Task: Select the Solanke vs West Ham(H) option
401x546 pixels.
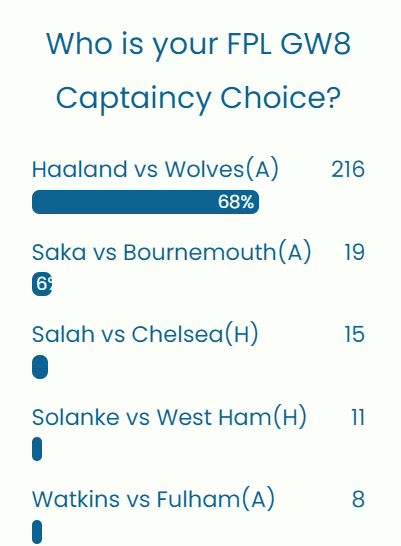Action: tap(169, 417)
